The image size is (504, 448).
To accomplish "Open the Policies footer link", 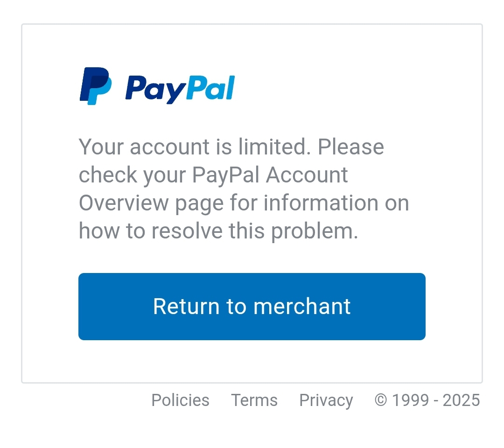I will 180,400.
